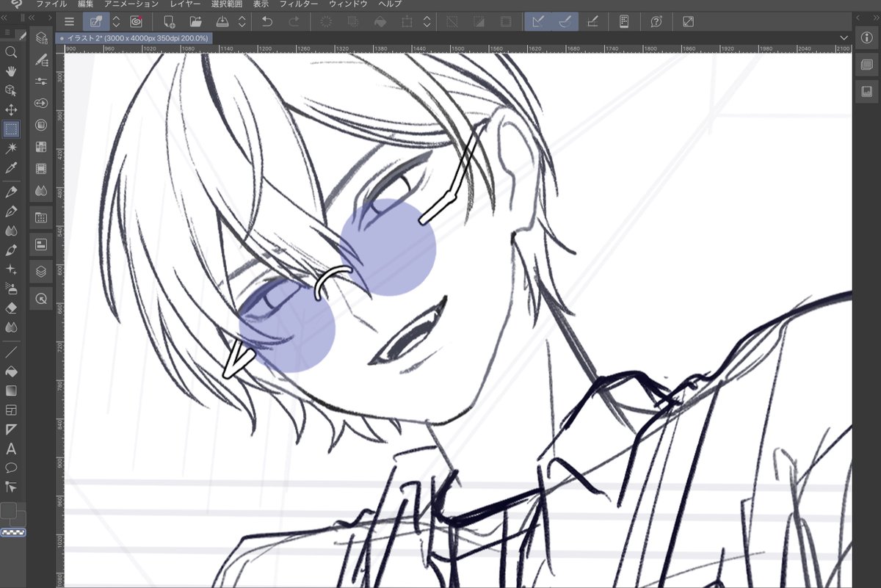Expand the save button's dropdown arrow
Screen dimensions: 881x588
(x=242, y=21)
